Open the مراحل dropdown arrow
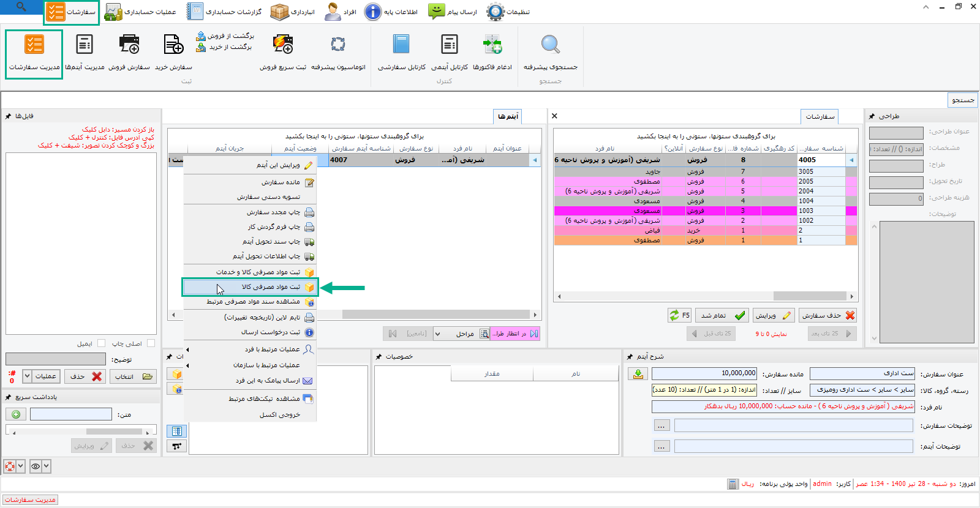The width and height of the screenshot is (980, 508). [x=437, y=334]
